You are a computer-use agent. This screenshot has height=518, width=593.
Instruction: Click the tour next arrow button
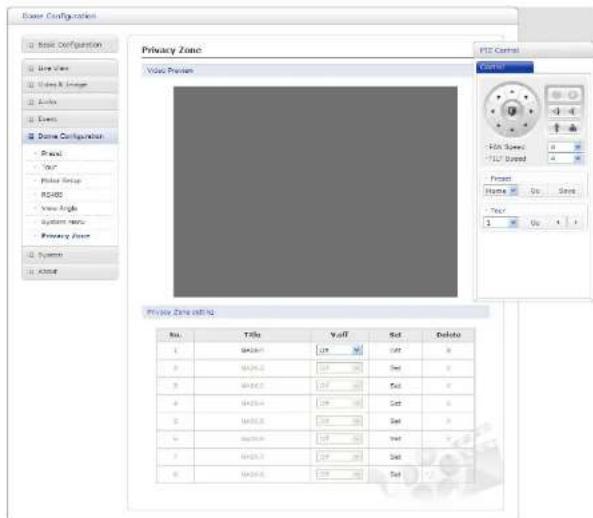576,222
